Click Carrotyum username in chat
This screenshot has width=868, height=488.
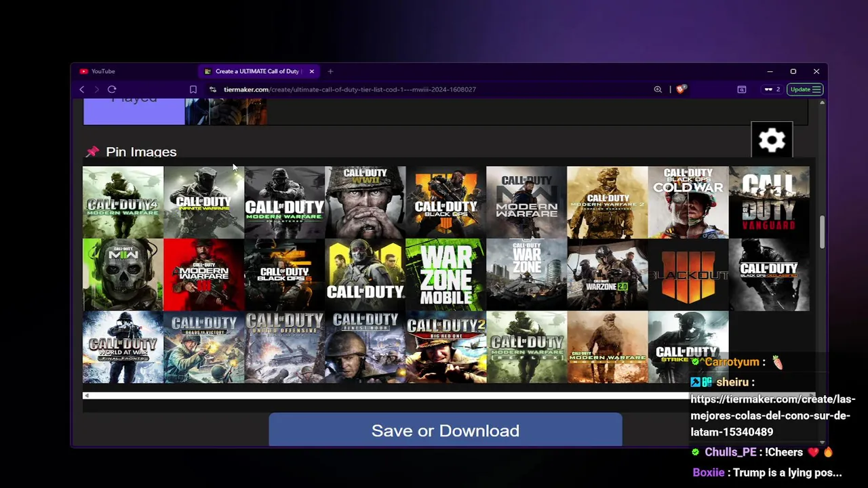point(732,362)
